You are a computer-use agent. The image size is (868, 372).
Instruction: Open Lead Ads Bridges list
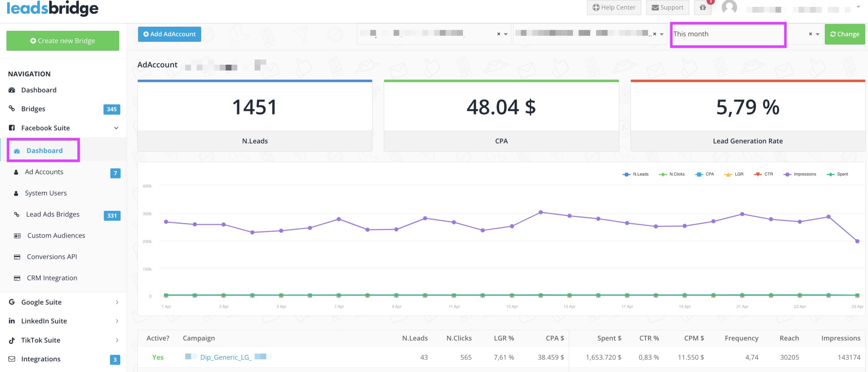(x=53, y=214)
